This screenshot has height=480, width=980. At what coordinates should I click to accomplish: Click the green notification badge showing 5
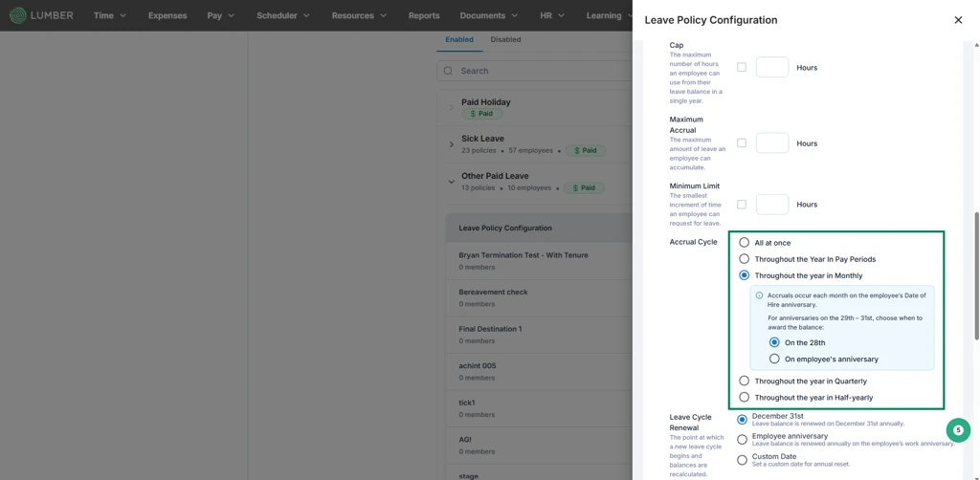[958, 429]
